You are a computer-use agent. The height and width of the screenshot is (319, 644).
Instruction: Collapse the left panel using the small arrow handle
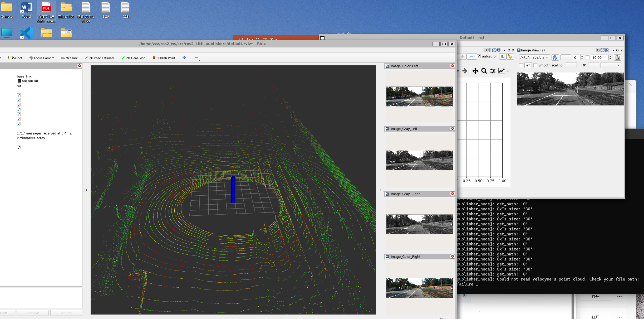86,190
